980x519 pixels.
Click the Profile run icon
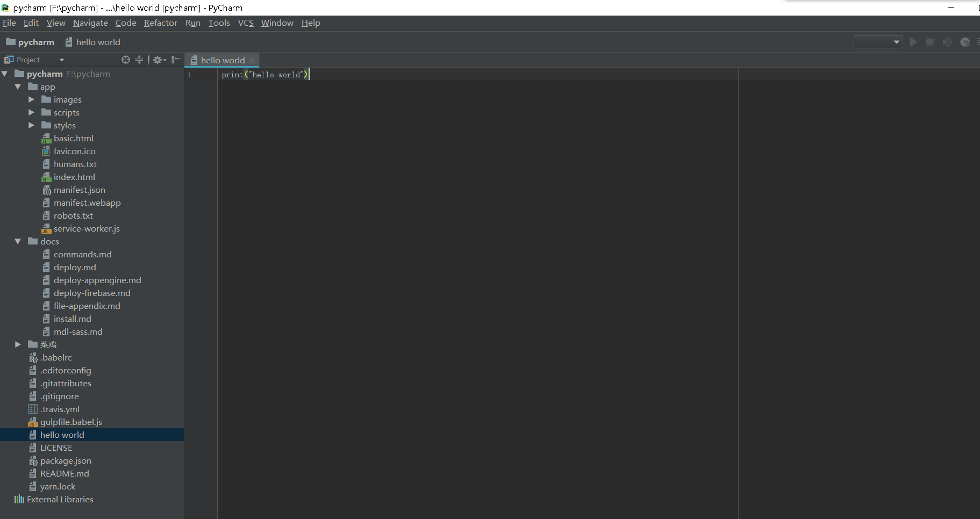point(965,42)
